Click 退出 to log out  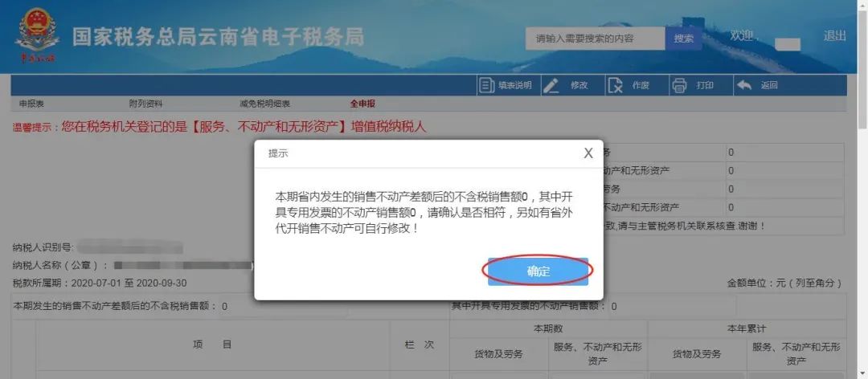coord(835,36)
